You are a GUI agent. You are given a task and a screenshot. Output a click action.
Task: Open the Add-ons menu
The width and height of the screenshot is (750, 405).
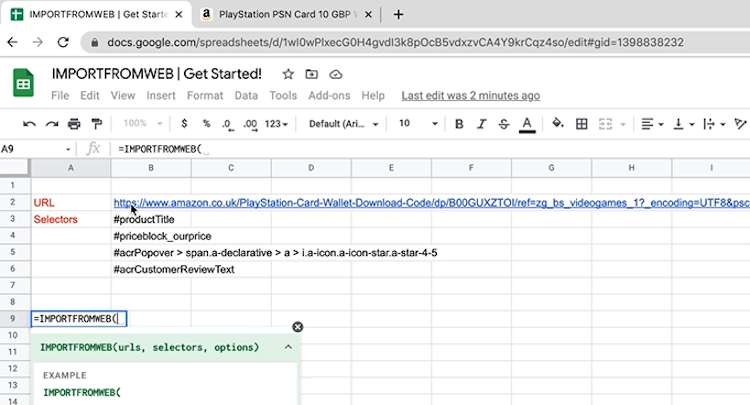[329, 96]
